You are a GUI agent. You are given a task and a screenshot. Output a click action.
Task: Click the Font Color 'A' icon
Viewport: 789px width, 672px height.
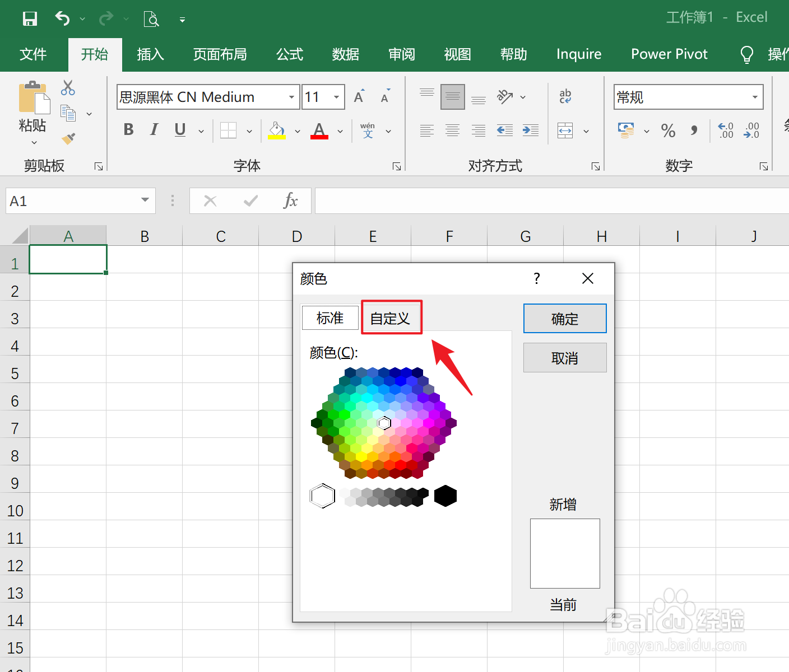(x=319, y=130)
